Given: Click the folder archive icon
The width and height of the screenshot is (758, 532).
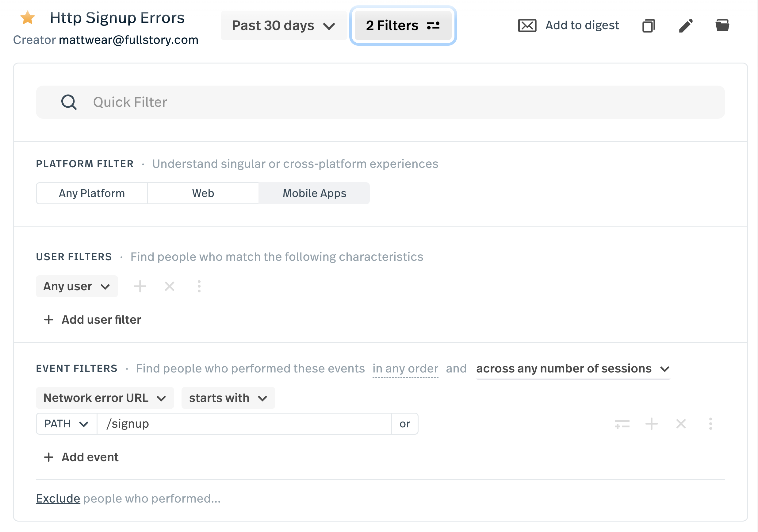Looking at the screenshot, I should coord(722,25).
